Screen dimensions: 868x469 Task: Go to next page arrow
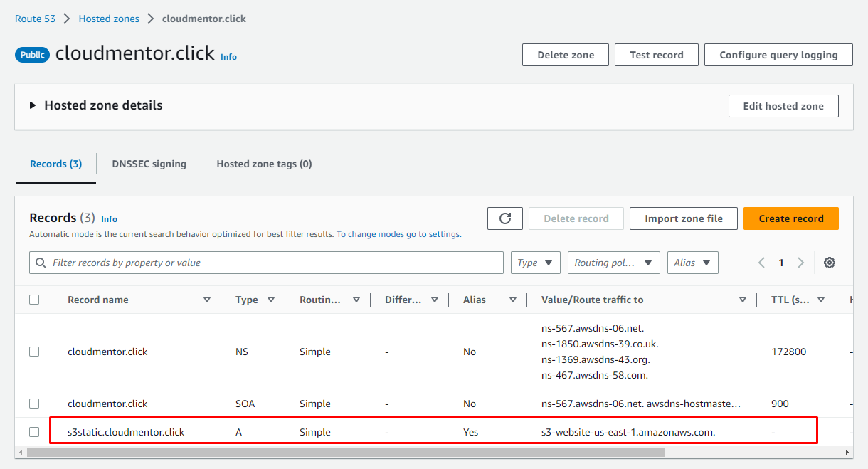pos(800,263)
